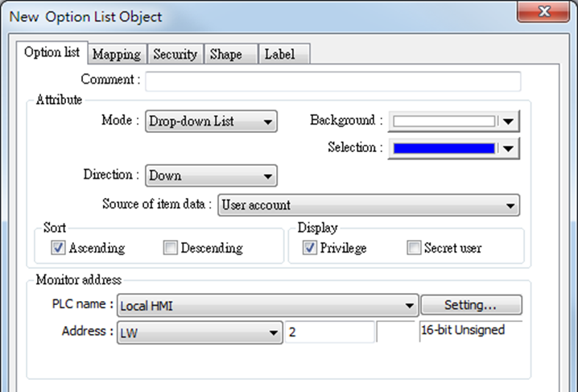Go to the Label tab
Screen dimensions: 578x392
coord(284,54)
